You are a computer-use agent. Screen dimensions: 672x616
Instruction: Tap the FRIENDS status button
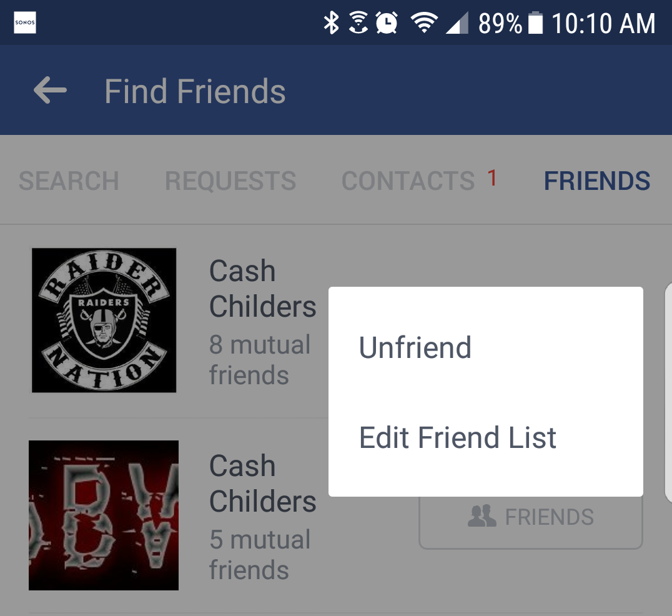click(x=530, y=516)
